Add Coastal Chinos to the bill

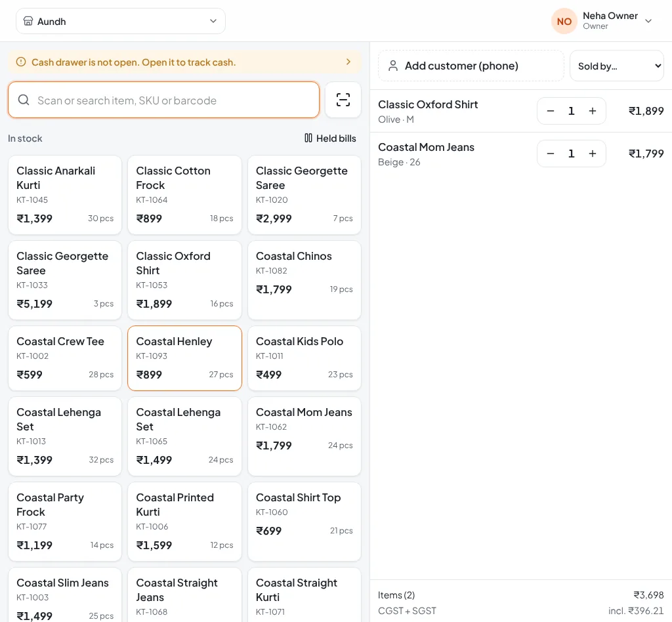coord(304,280)
